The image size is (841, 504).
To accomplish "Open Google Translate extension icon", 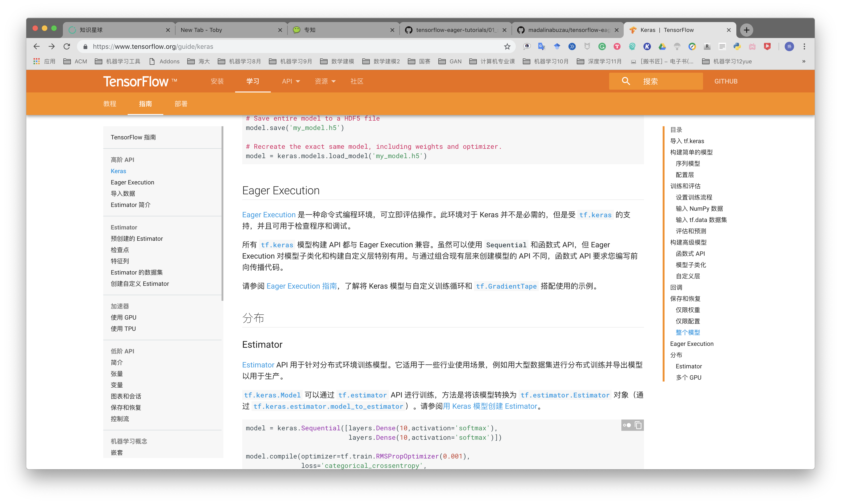I will pyautogui.click(x=542, y=46).
